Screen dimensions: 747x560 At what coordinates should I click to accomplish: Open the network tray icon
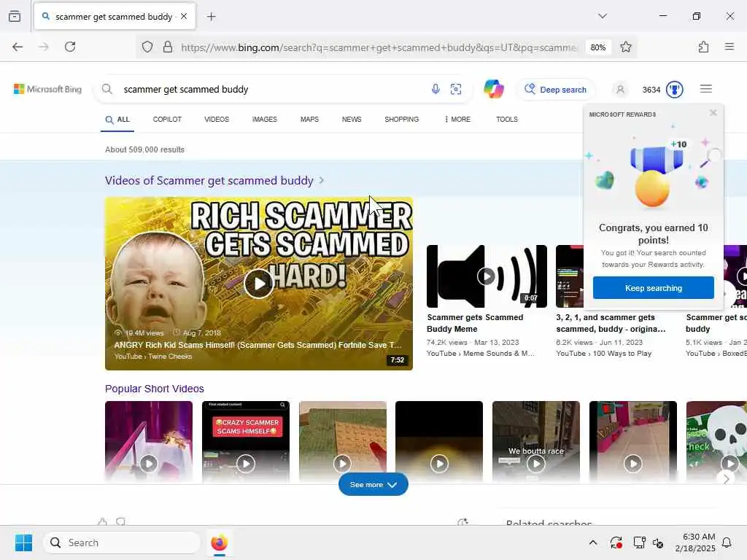639,542
